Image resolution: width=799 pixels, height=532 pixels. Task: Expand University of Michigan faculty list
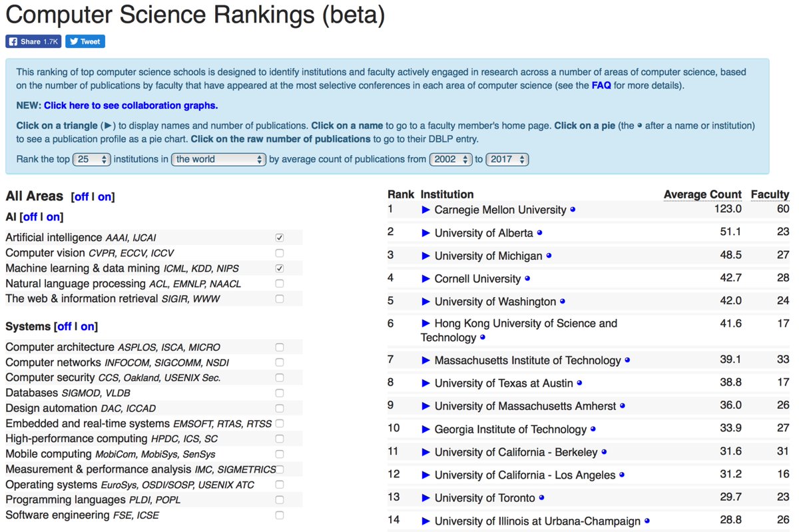tap(426, 256)
